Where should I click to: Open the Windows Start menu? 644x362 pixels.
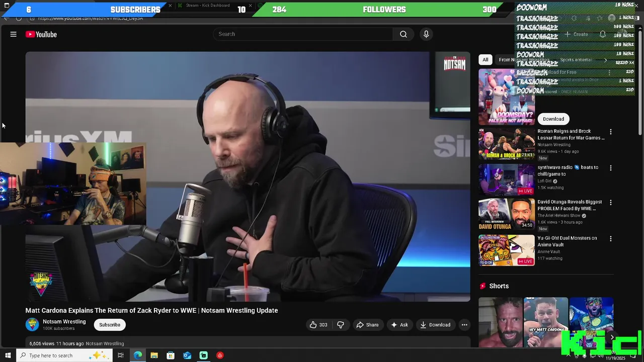(x=8, y=355)
